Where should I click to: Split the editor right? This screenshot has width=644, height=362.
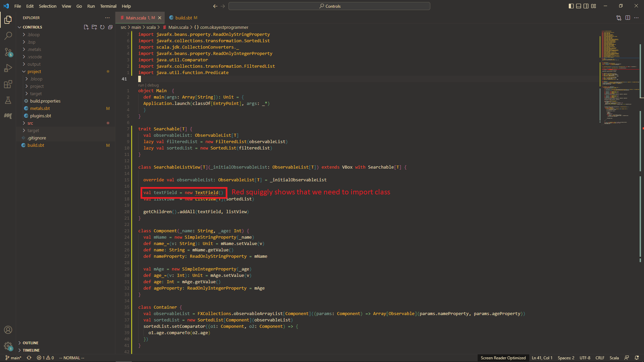[x=628, y=18]
